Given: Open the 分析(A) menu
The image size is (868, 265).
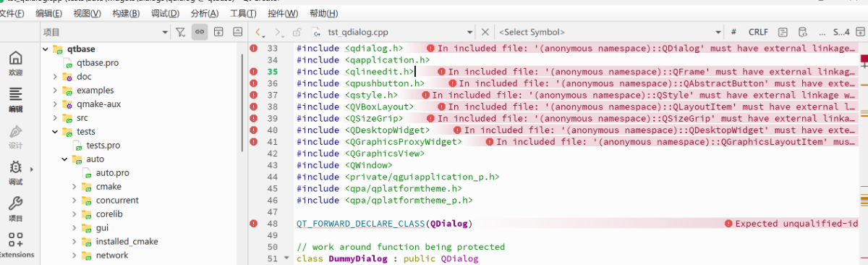Looking at the screenshot, I should click(x=205, y=14).
